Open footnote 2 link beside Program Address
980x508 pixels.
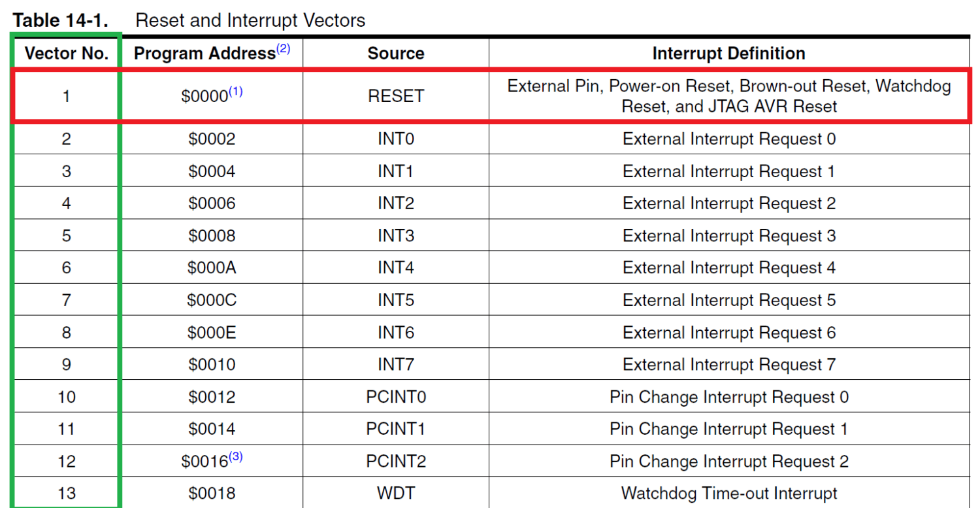283,48
